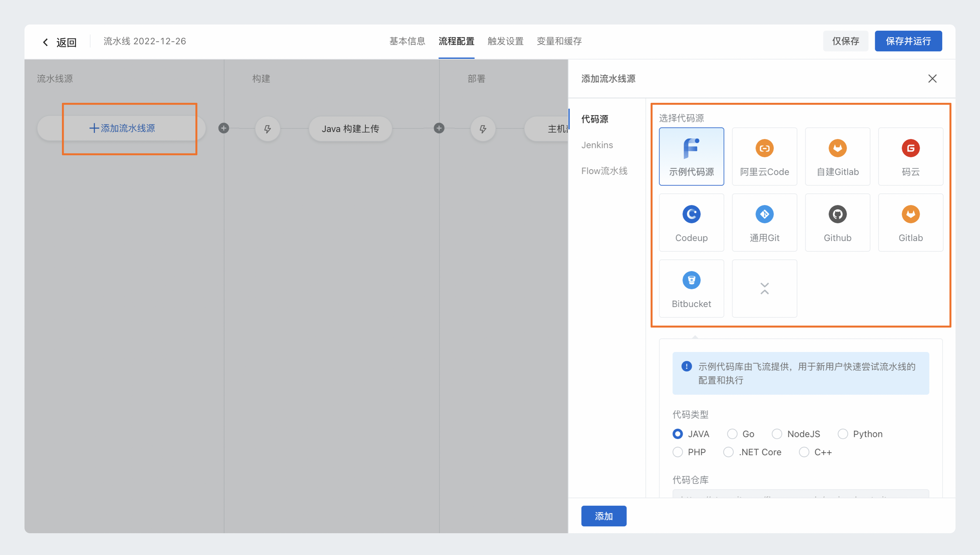Close the 添加流水线源 panel

pyautogui.click(x=932, y=79)
